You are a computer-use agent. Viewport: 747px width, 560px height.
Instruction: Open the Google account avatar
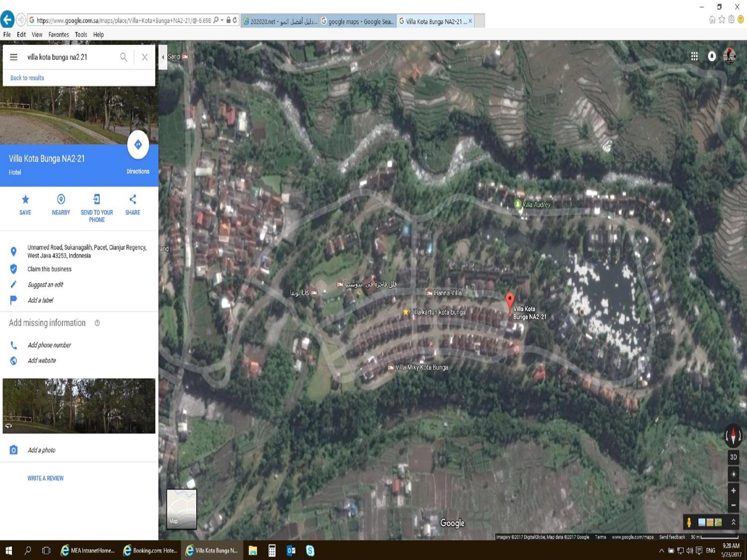click(x=729, y=56)
